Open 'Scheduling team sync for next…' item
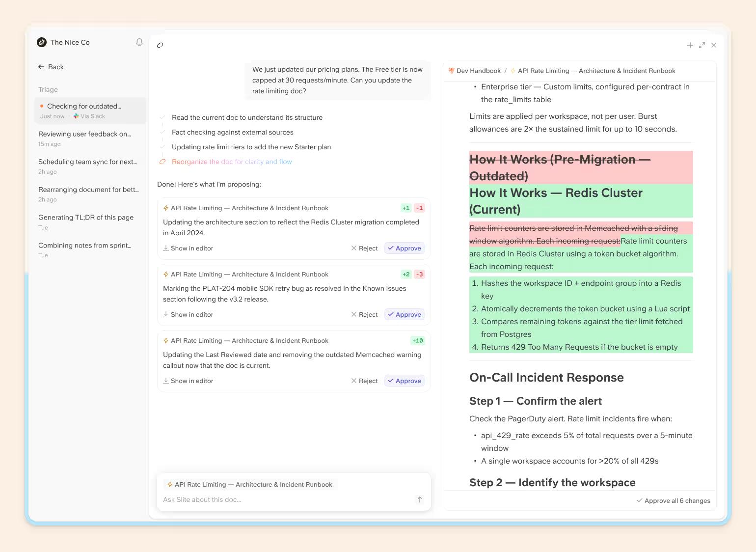The image size is (756, 552). (90, 166)
